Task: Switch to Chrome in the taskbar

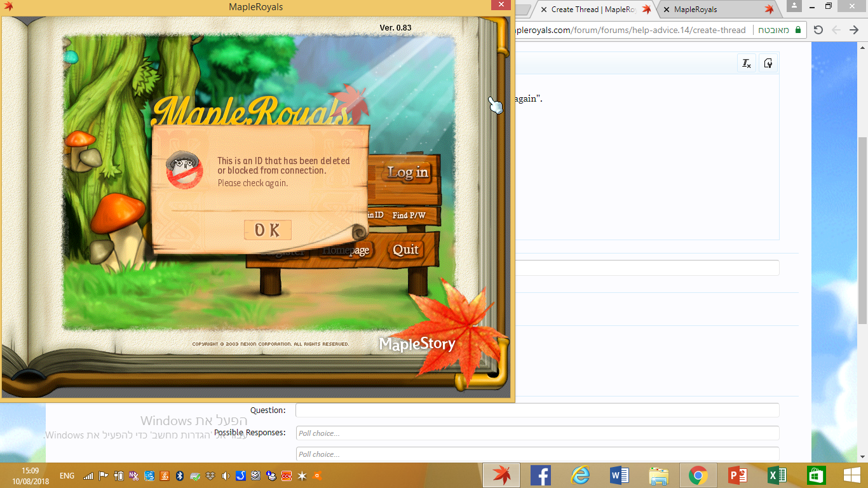Action: point(698,475)
